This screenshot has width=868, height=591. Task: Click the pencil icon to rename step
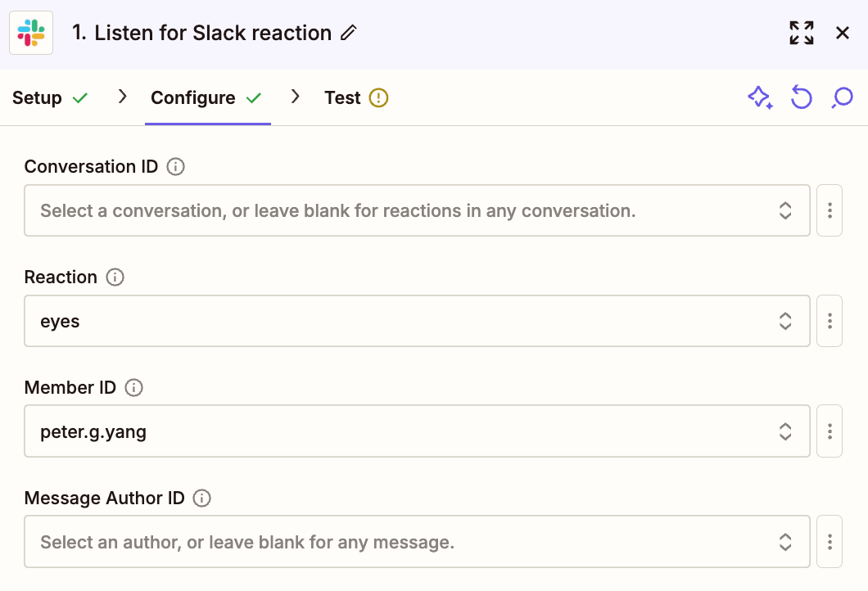[x=349, y=33]
